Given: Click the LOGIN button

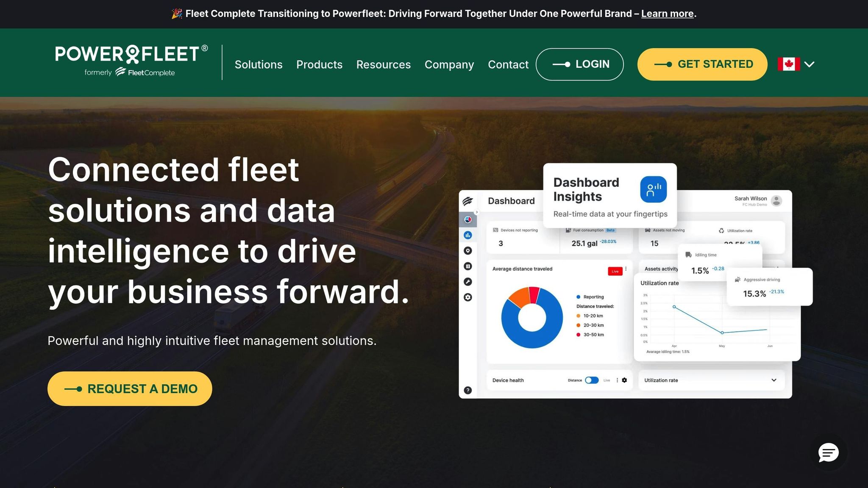Looking at the screenshot, I should [579, 64].
